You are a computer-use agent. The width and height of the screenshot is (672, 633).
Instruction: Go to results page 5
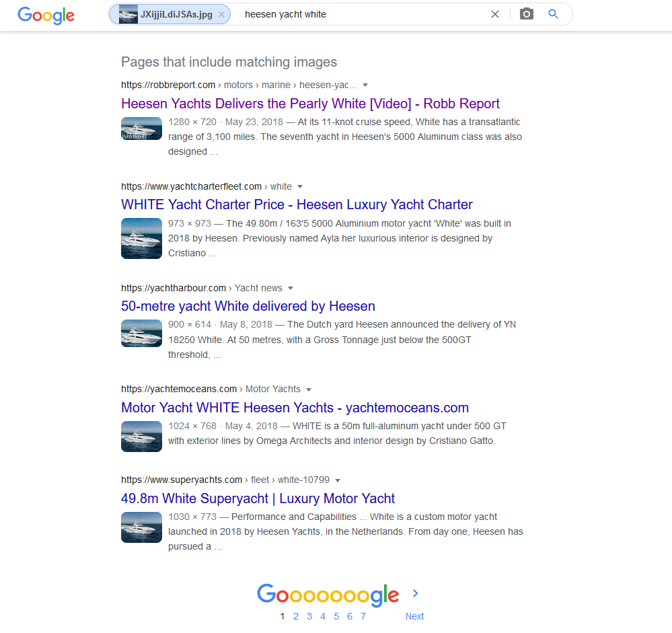(x=336, y=616)
